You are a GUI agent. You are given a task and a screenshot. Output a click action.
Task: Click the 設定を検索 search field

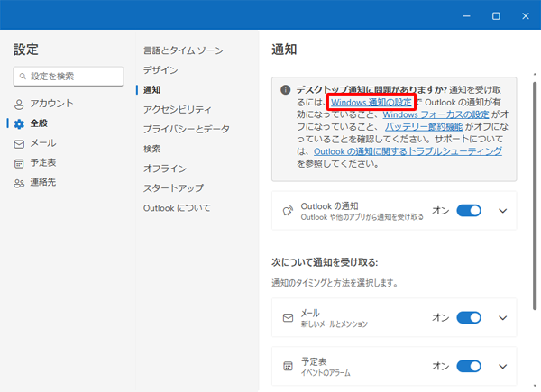click(69, 77)
